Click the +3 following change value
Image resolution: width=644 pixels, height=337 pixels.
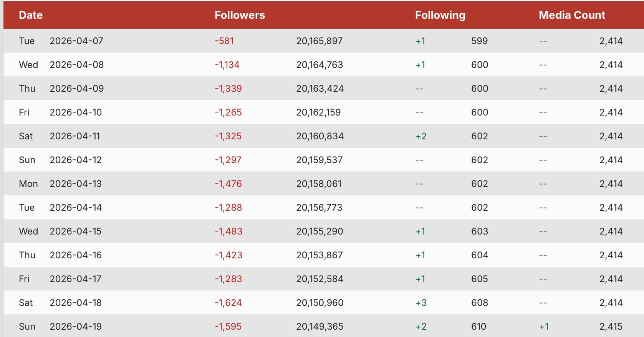(x=421, y=303)
